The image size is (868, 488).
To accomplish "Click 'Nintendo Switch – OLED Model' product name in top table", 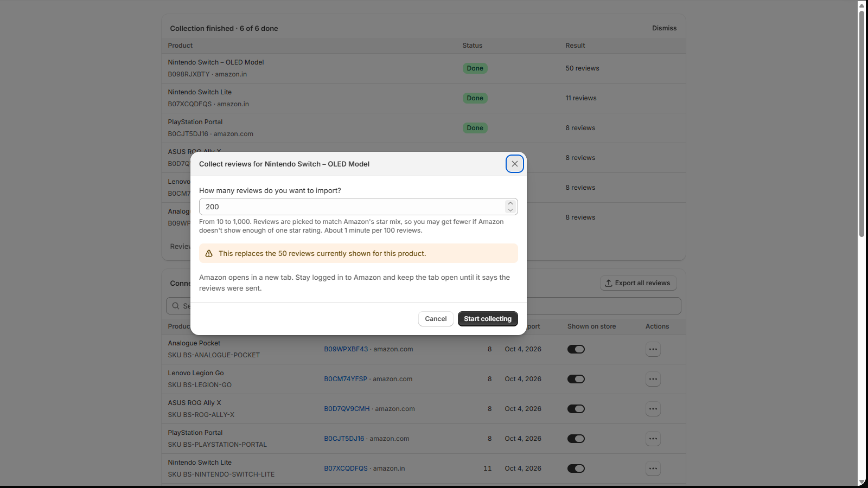I will pyautogui.click(x=216, y=62).
